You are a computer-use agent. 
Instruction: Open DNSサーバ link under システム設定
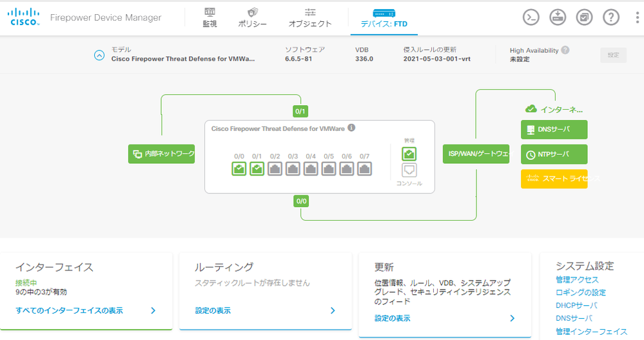[x=574, y=318]
